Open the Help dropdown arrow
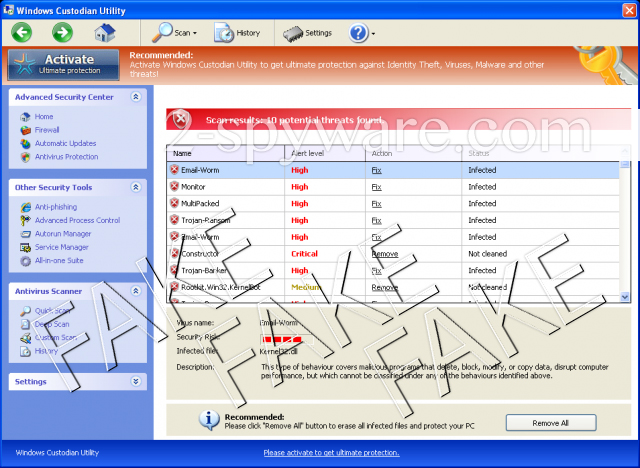 point(373,33)
